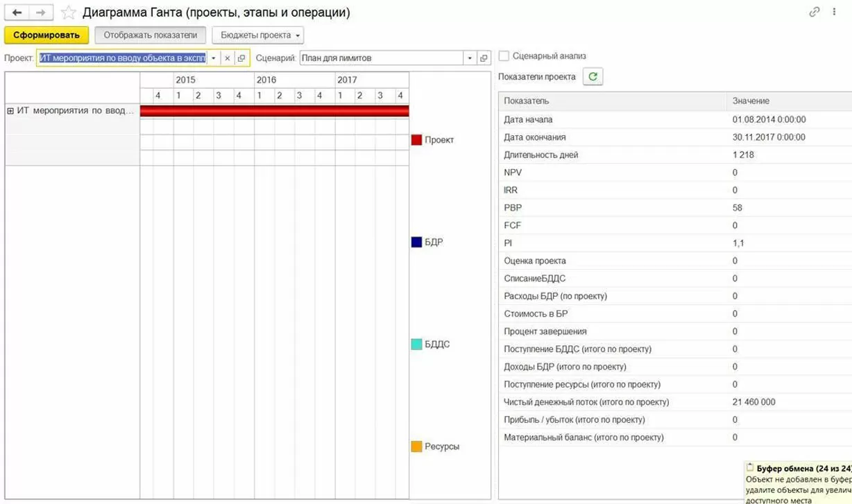The height and width of the screenshot is (504, 852).
Task: Select Чистый денежный поток row
Action: click(x=675, y=402)
